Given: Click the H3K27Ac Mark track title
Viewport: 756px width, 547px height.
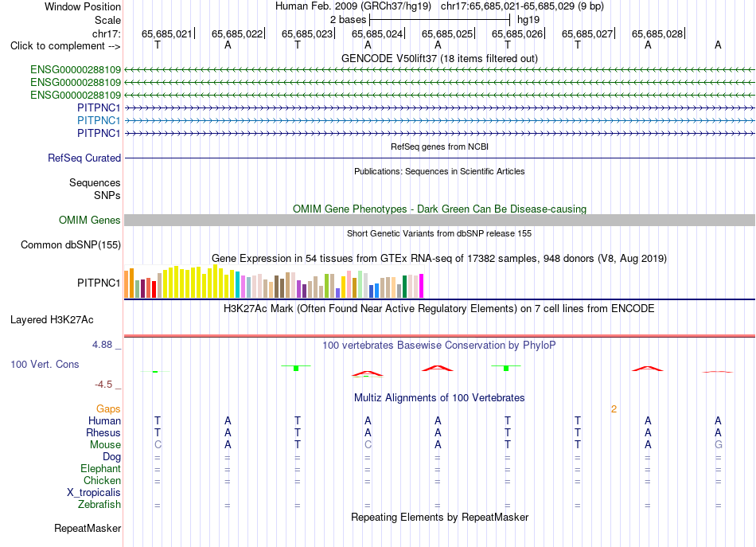Looking at the screenshot, I should 439,308.
